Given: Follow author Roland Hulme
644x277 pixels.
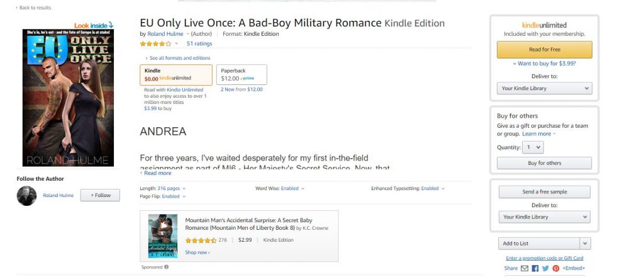Looking at the screenshot, I should (x=101, y=195).
